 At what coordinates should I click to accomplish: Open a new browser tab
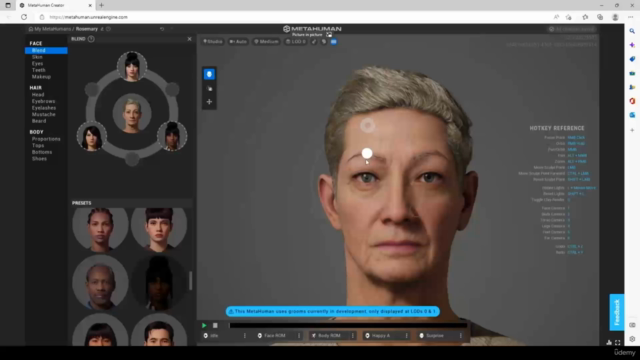tap(102, 5)
